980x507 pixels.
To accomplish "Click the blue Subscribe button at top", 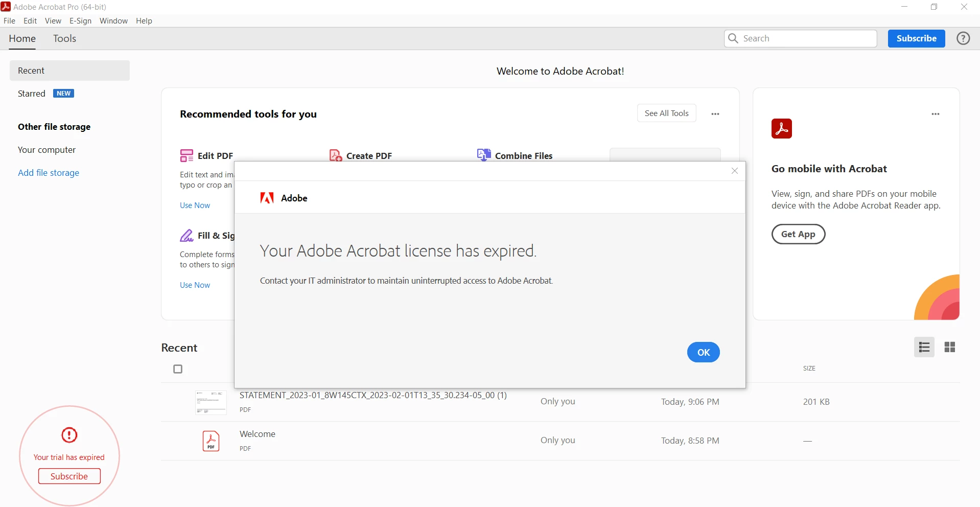I will pos(917,38).
